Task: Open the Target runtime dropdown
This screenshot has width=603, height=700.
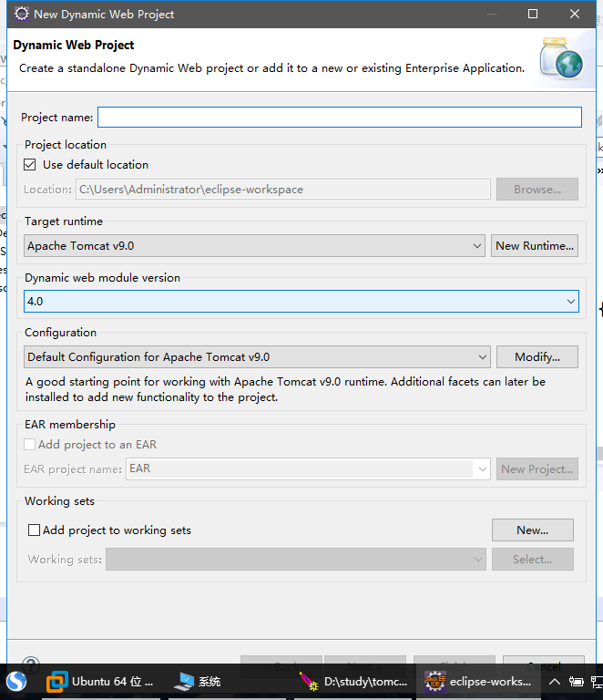Action: 254,245
